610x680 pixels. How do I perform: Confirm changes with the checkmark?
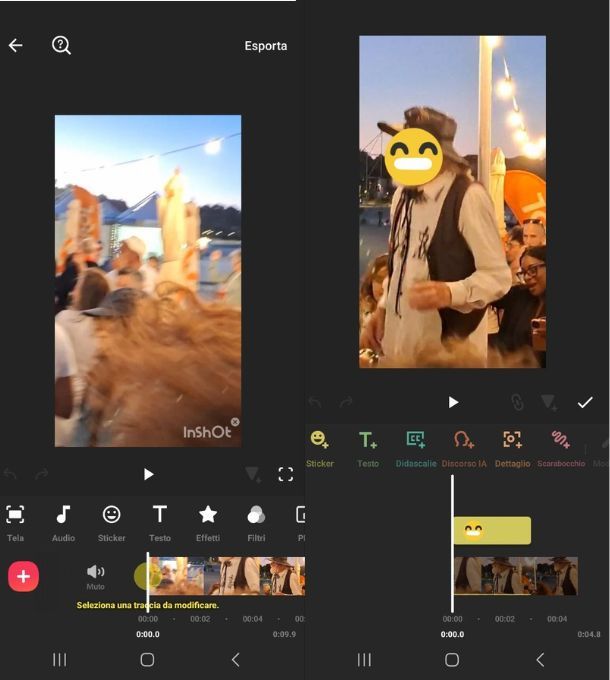[585, 402]
